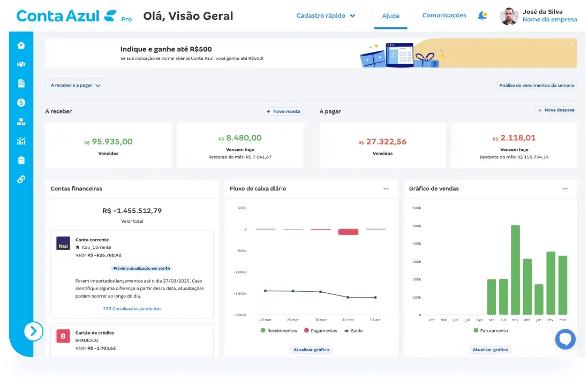588x387 pixels.
Task: Expand the collapsed sidebar with the arrow circle
Action: (x=33, y=331)
